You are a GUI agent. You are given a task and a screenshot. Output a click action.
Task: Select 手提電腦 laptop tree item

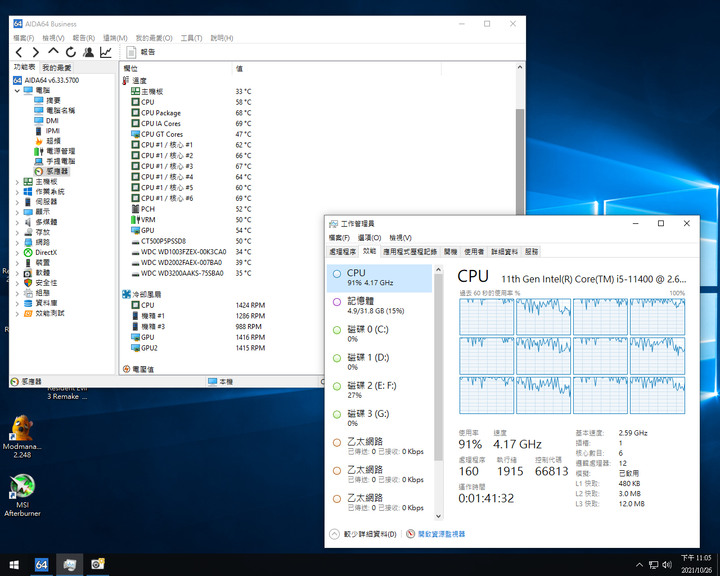tap(55, 161)
